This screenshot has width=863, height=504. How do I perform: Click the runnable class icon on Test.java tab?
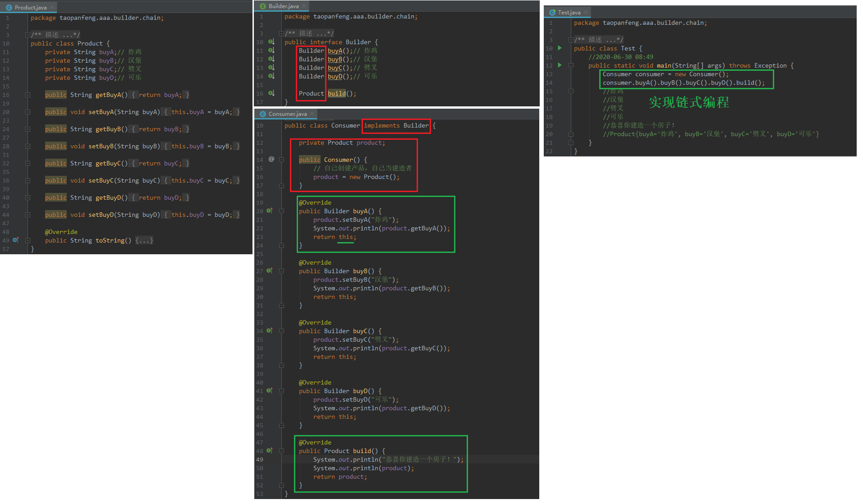552,12
